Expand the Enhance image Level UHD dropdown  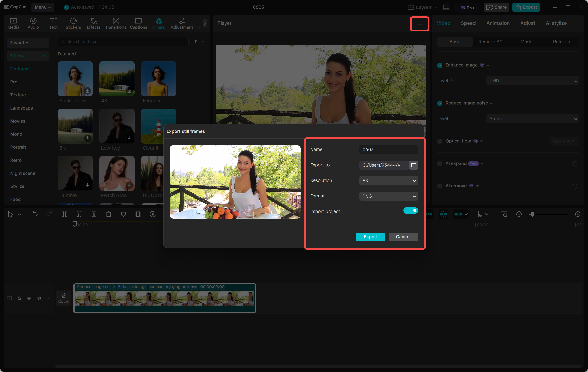[x=532, y=81]
